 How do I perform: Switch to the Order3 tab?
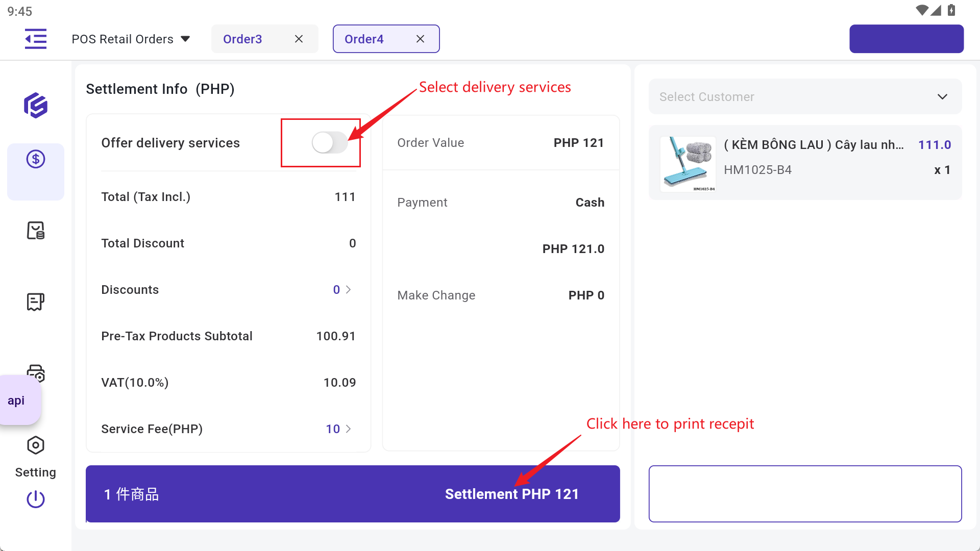243,39
